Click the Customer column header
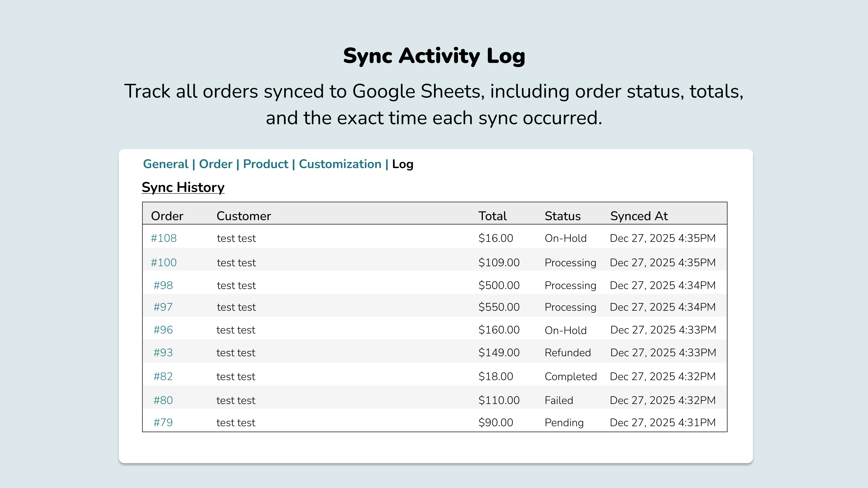The height and width of the screenshot is (488, 868). [x=244, y=216]
